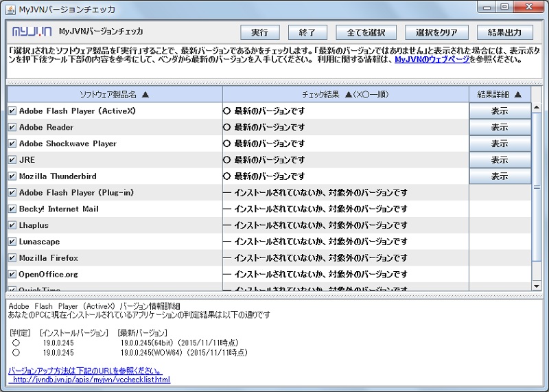Click the vertical scrollbar thumb in list
This screenshot has height=392, width=549.
(537, 187)
